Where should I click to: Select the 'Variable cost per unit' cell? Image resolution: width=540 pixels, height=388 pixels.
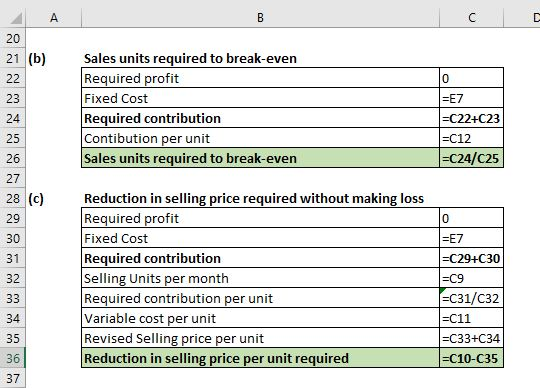(260, 318)
